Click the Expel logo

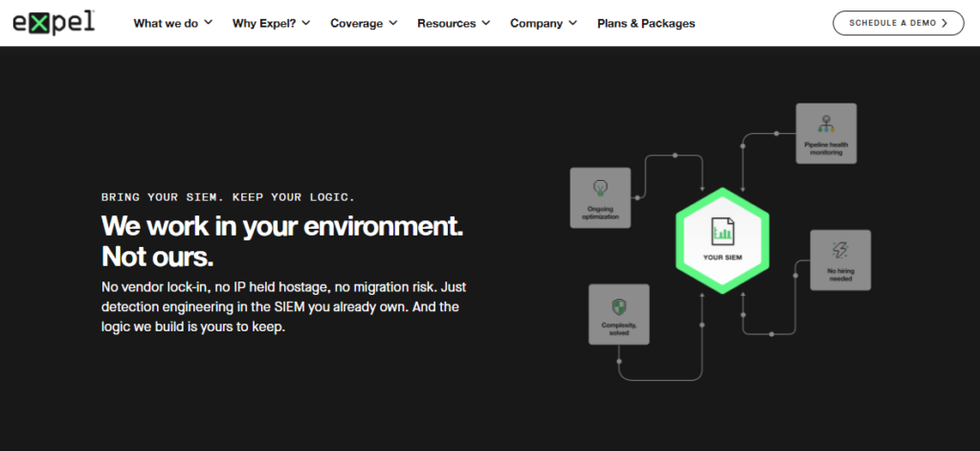(54, 23)
